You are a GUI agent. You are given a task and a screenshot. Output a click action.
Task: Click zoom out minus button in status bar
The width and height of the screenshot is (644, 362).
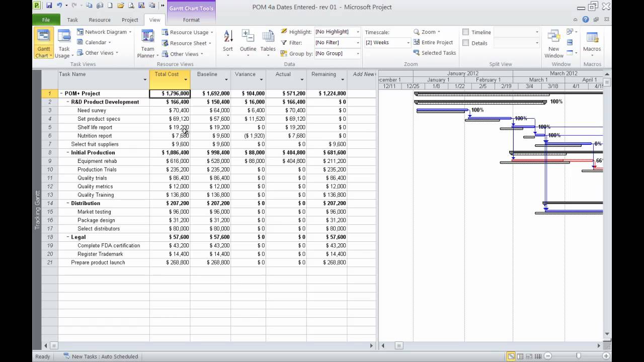(548, 356)
